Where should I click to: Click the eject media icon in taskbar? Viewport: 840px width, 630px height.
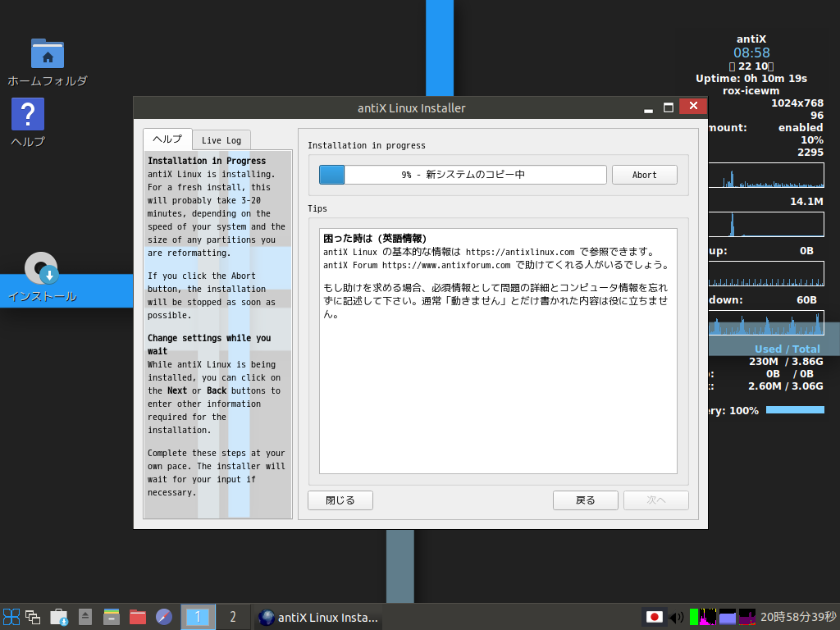(85, 617)
